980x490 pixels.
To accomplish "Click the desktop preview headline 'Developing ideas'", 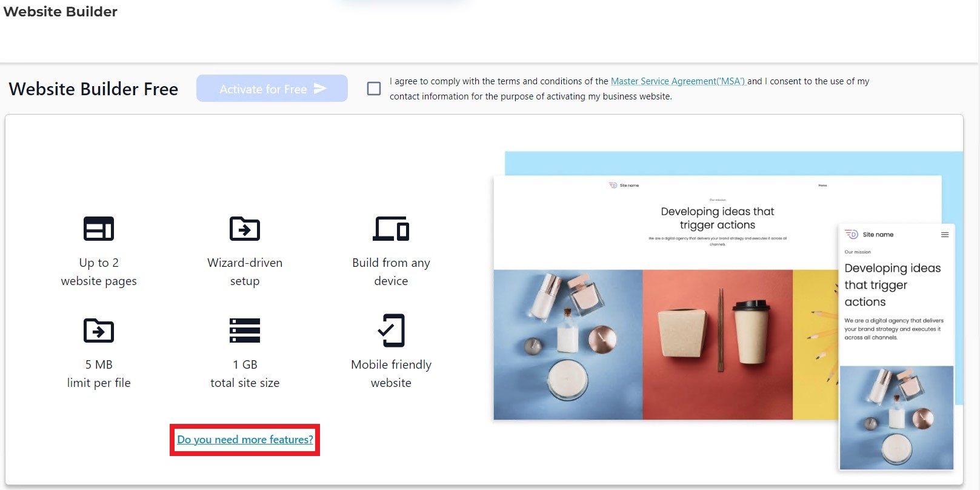I will [x=717, y=218].
